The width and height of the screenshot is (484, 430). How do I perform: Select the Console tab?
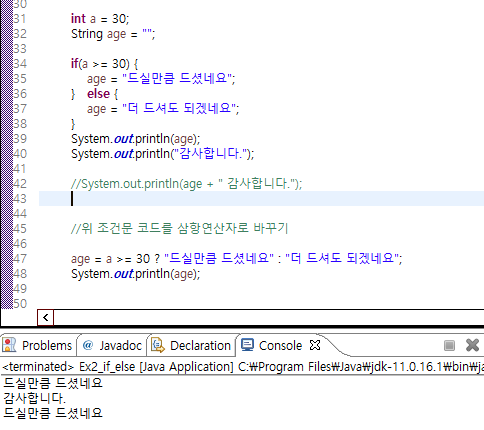pyautogui.click(x=280, y=345)
